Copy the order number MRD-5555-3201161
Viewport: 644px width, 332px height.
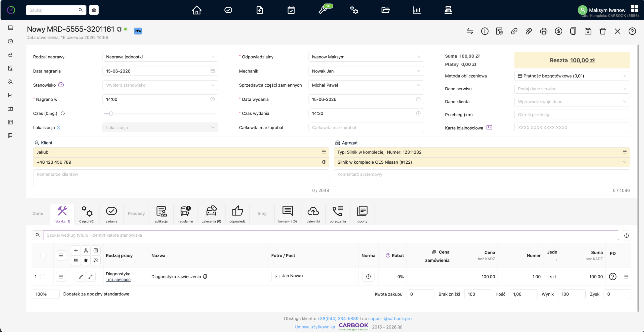click(x=119, y=29)
